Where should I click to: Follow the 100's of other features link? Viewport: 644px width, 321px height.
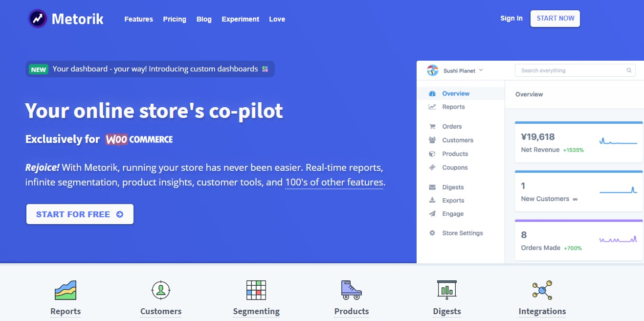coord(334,182)
